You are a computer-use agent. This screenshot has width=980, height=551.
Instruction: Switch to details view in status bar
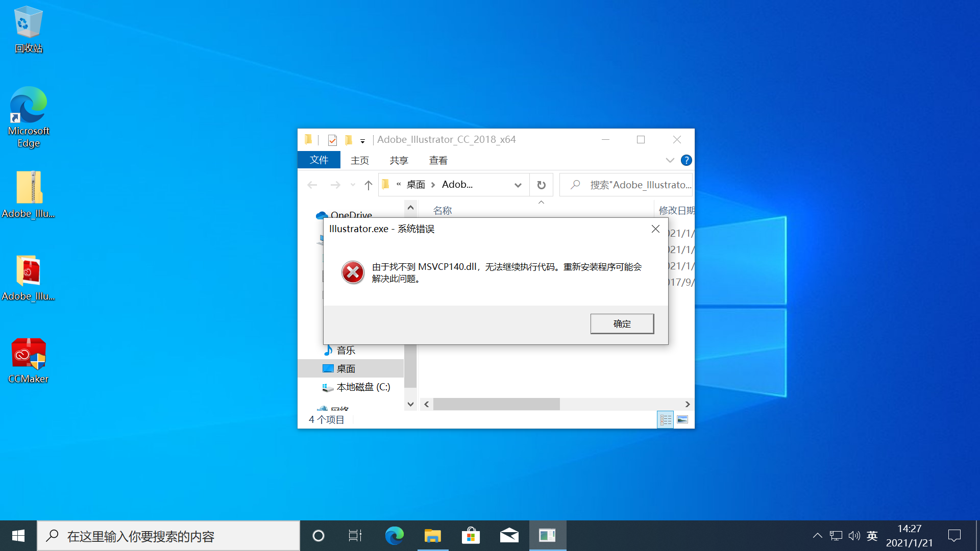666,419
